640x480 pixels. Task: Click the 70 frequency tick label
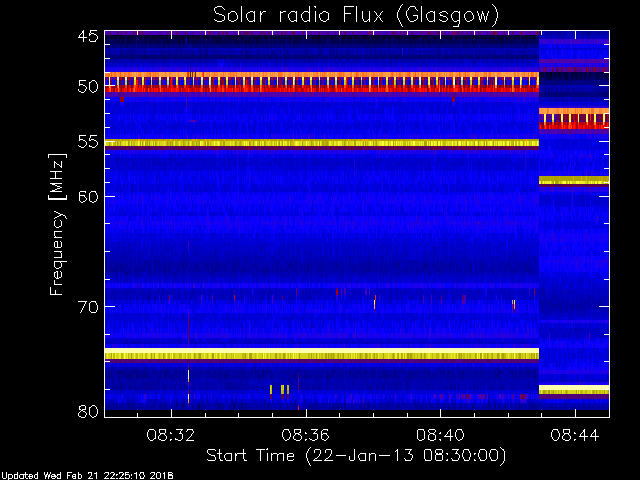(88, 307)
